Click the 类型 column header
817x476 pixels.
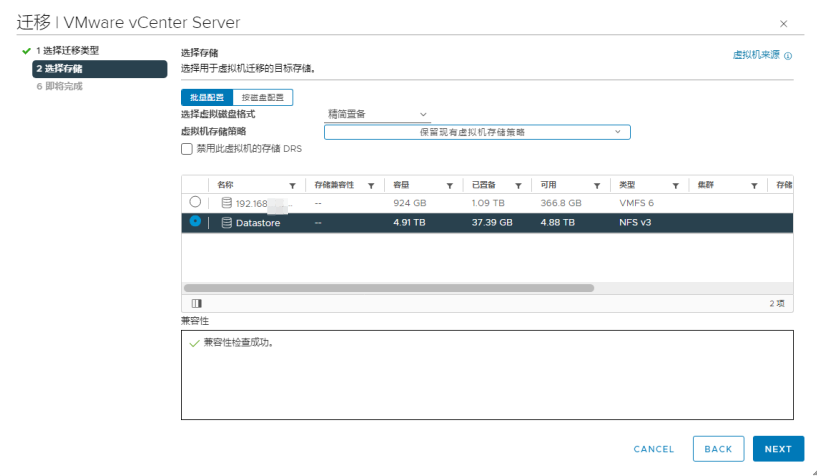(627, 185)
